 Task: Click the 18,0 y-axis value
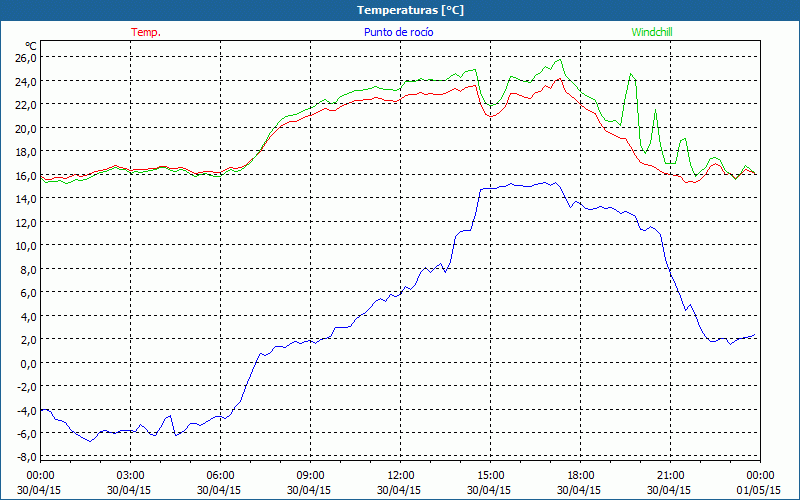(x=26, y=152)
